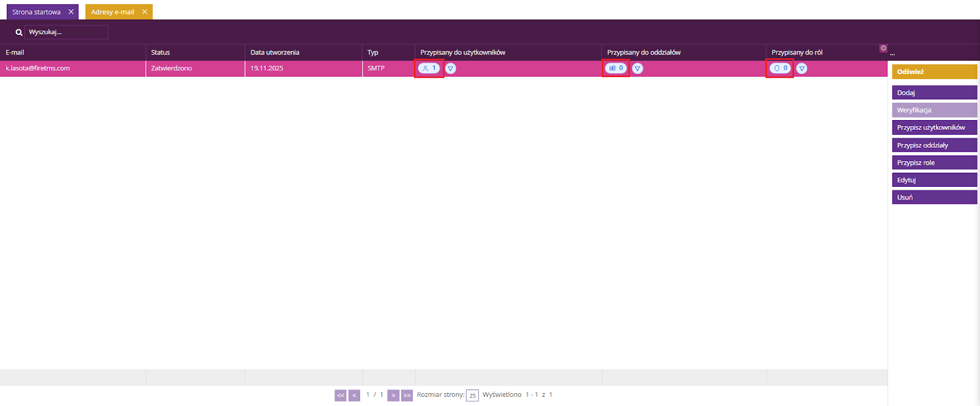Open the column settings gear icon

pos(883,48)
